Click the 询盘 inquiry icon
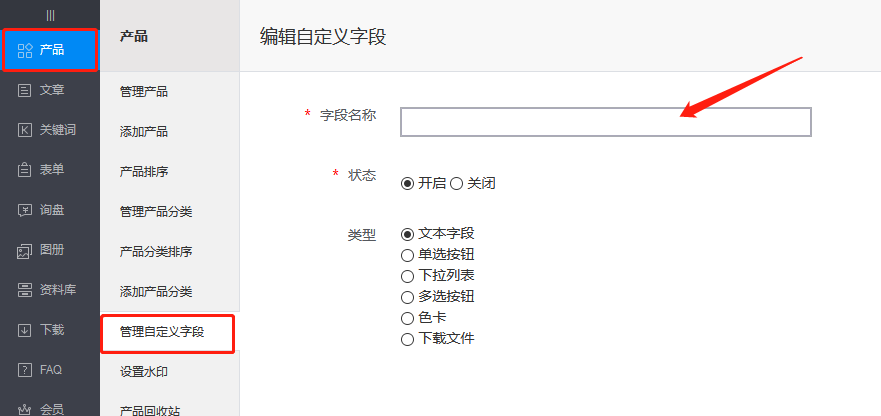The image size is (881, 416). click(x=25, y=210)
